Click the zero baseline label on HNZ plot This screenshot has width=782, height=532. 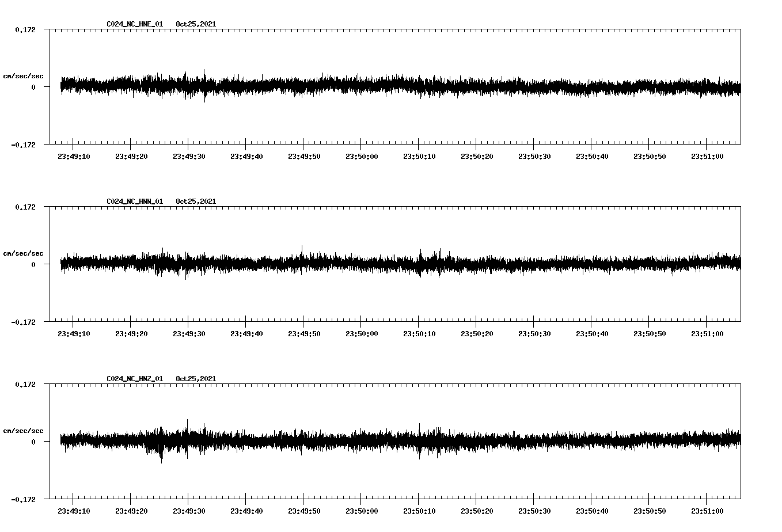33,442
